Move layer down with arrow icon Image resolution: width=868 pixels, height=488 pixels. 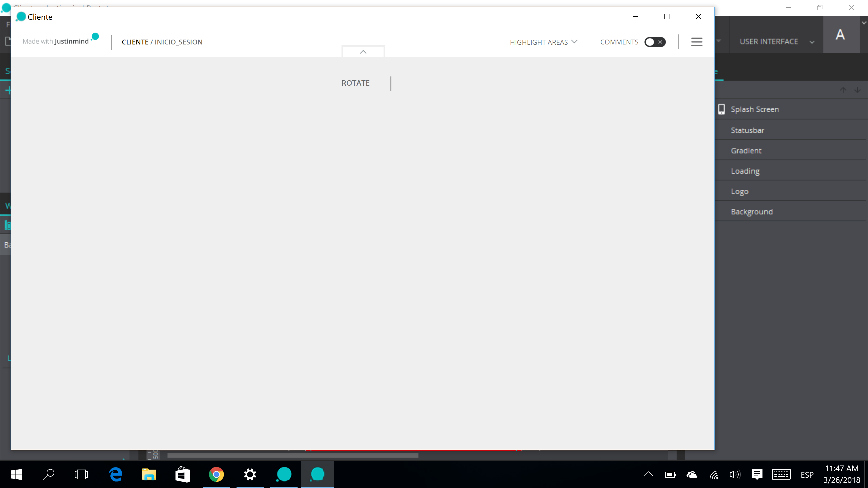[857, 90]
